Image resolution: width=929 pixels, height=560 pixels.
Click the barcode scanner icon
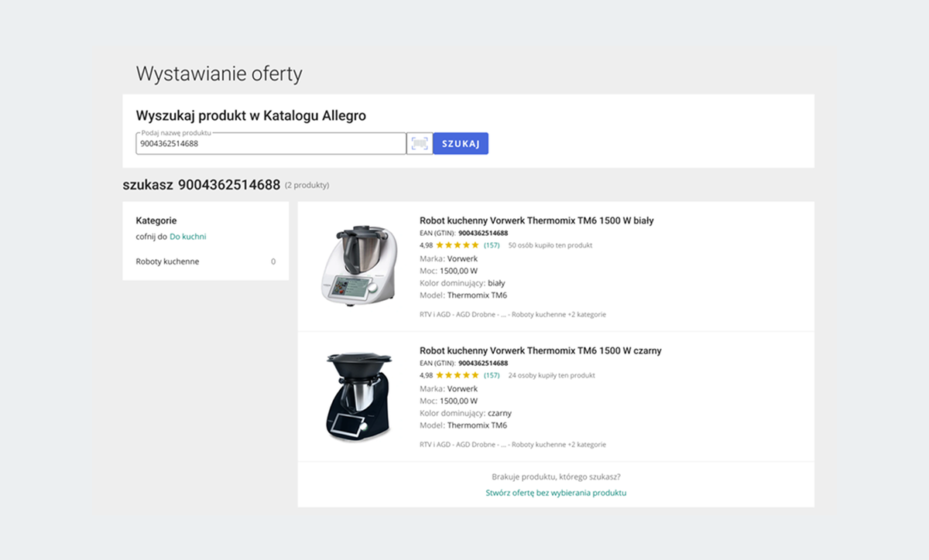[x=420, y=143]
